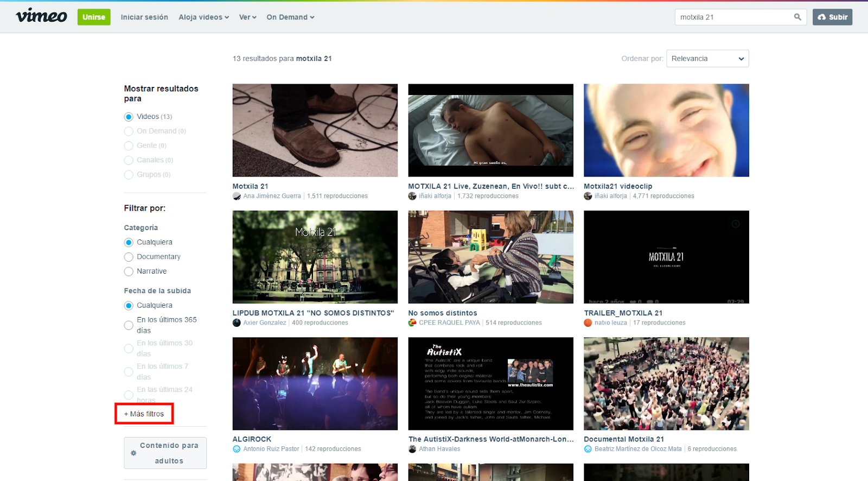Expand the Ver menu
This screenshot has height=481, width=868.
[247, 17]
